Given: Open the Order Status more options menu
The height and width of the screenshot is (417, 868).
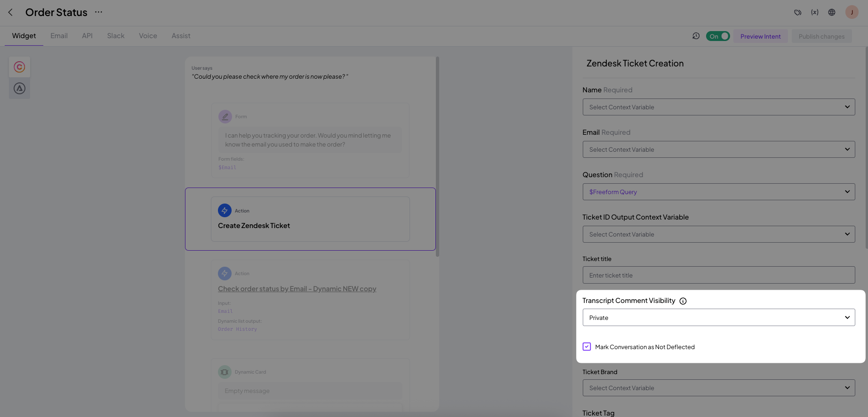Looking at the screenshot, I should tap(98, 12).
